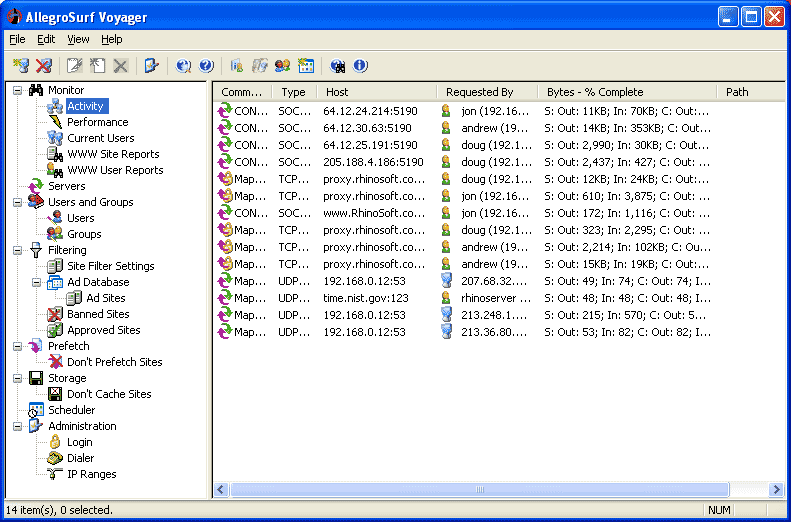Click the blue clipboard with star toolbar icon
The image size is (791, 522).
(151, 66)
